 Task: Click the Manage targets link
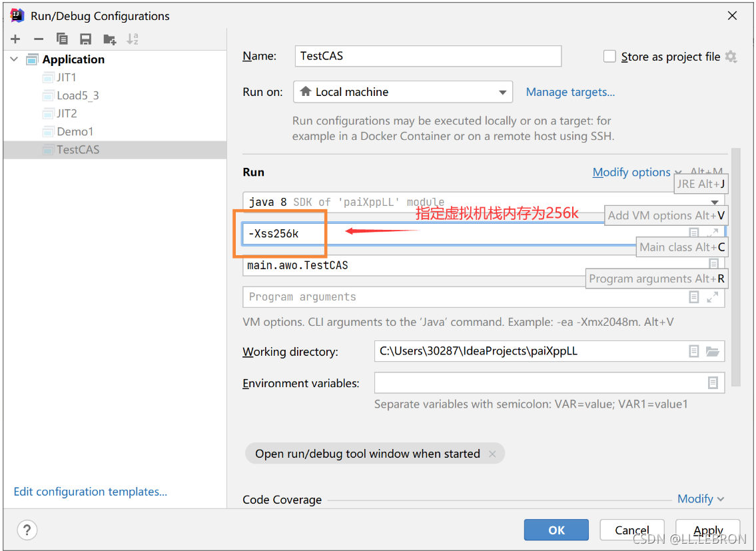570,92
